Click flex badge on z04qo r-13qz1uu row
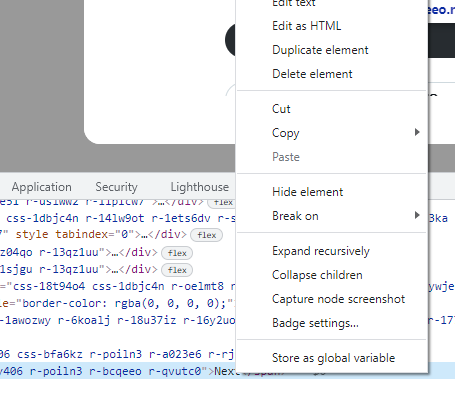Image resolution: width=455 pixels, height=396 pixels. click(x=177, y=253)
